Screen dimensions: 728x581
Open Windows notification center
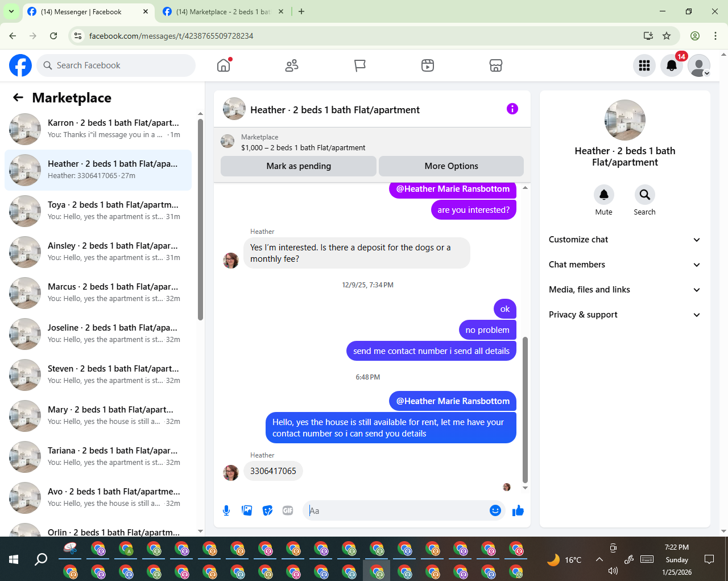[709, 559]
